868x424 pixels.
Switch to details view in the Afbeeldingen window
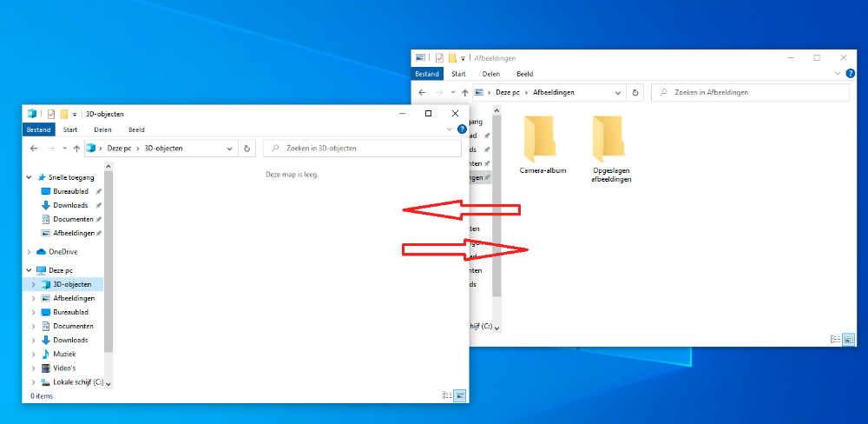pos(835,339)
